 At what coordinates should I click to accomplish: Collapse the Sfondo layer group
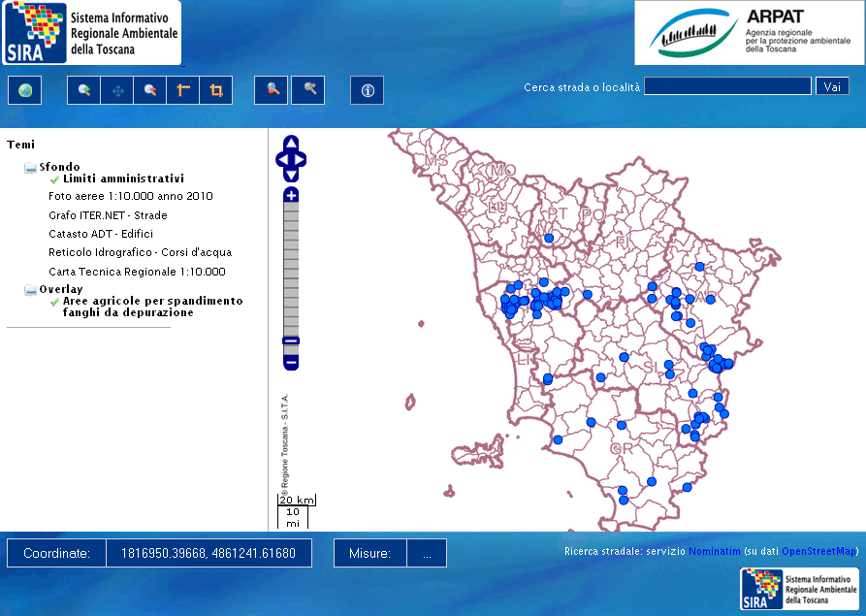click(29, 167)
